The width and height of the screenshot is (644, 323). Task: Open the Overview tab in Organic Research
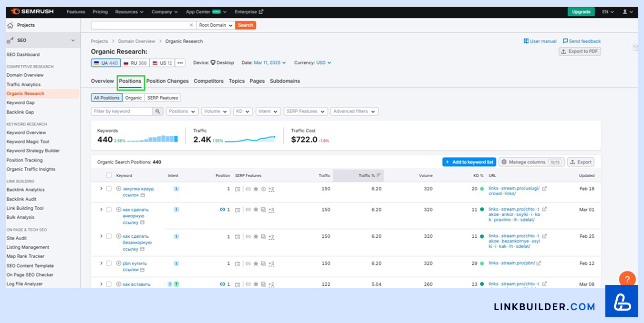[103, 81]
